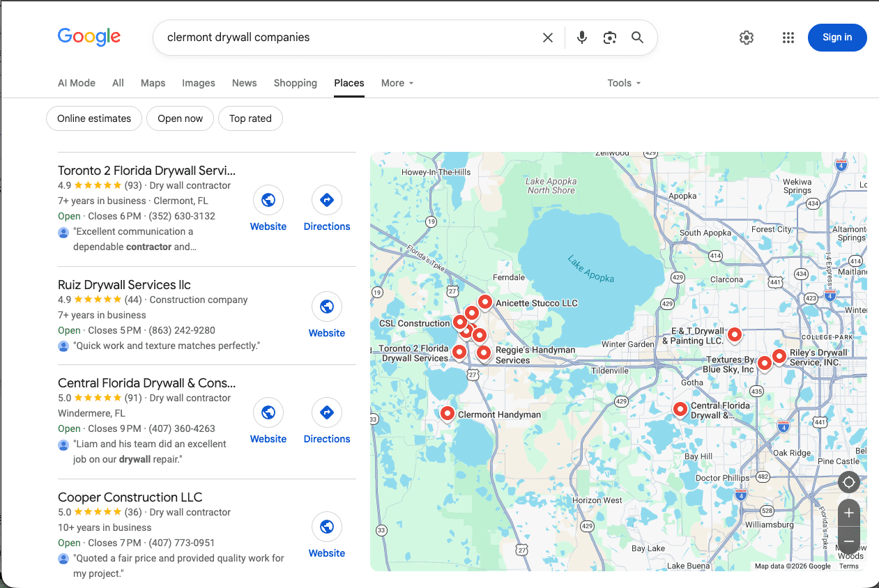
Task: Open Google Lens image search icon
Action: click(x=610, y=38)
